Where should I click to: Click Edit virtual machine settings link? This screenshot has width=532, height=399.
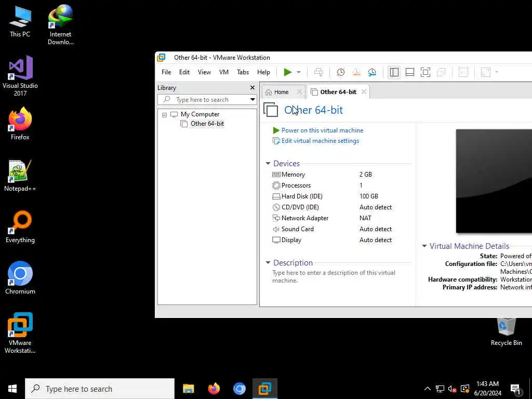tap(320, 141)
